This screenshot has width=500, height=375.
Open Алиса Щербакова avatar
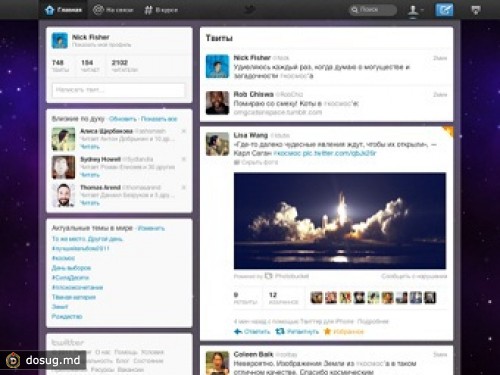click(x=63, y=139)
